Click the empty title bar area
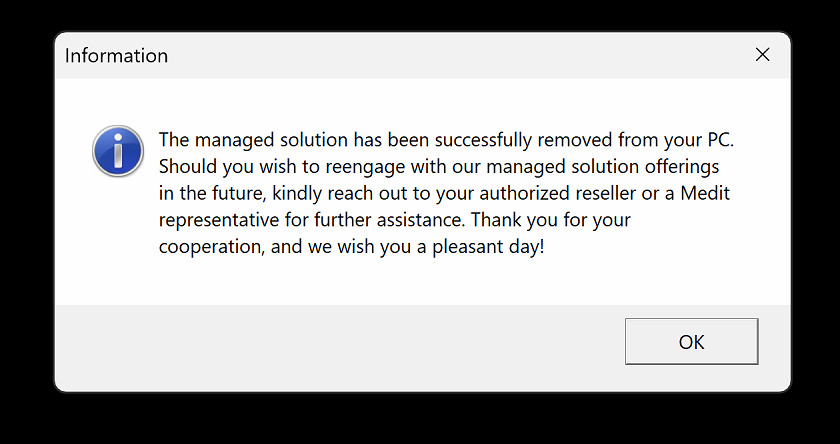Viewport: 840px width, 444px height. click(455, 55)
